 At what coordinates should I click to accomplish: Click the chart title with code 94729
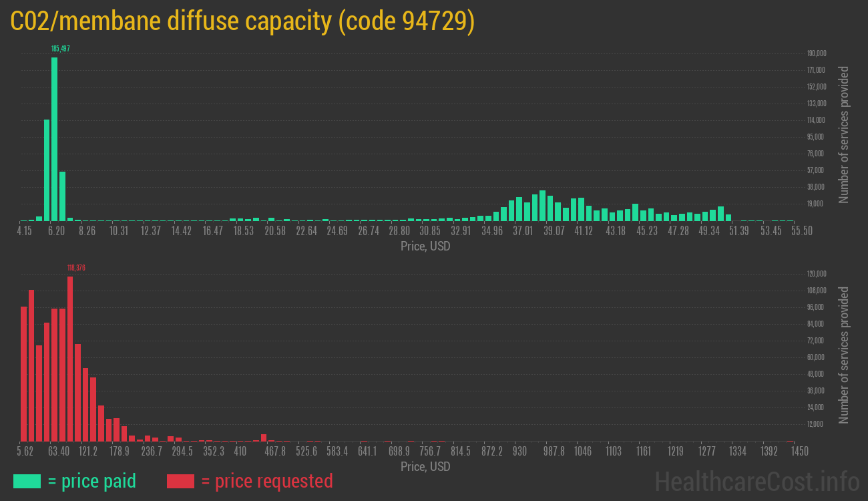click(242, 21)
